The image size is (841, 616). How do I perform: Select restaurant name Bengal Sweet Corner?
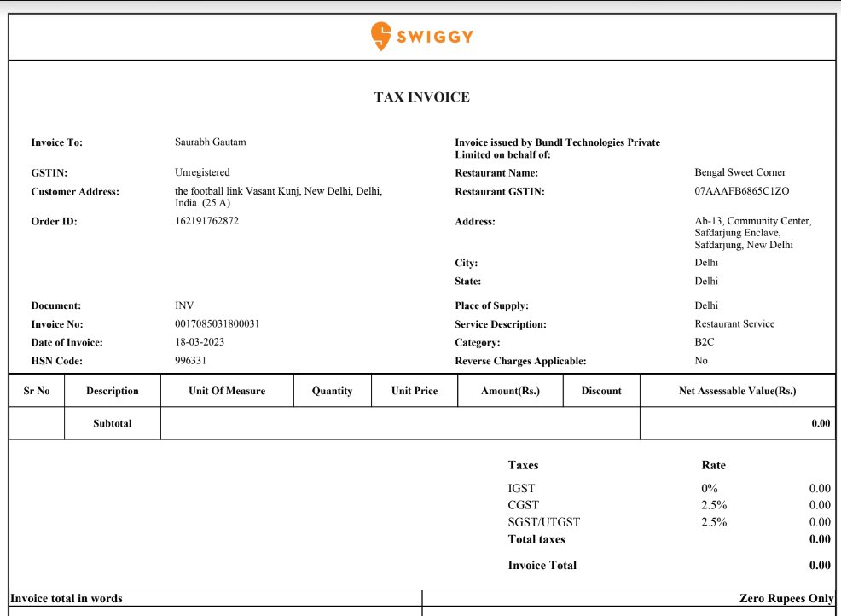pos(739,172)
